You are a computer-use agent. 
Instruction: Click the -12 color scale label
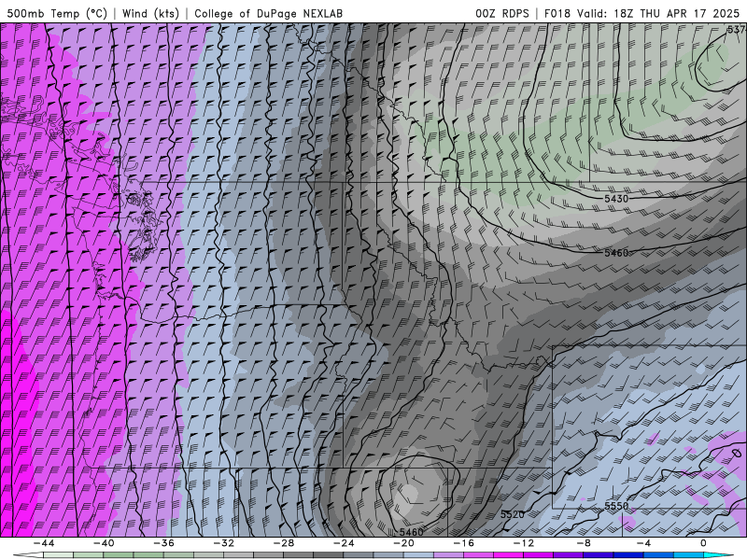(524, 543)
